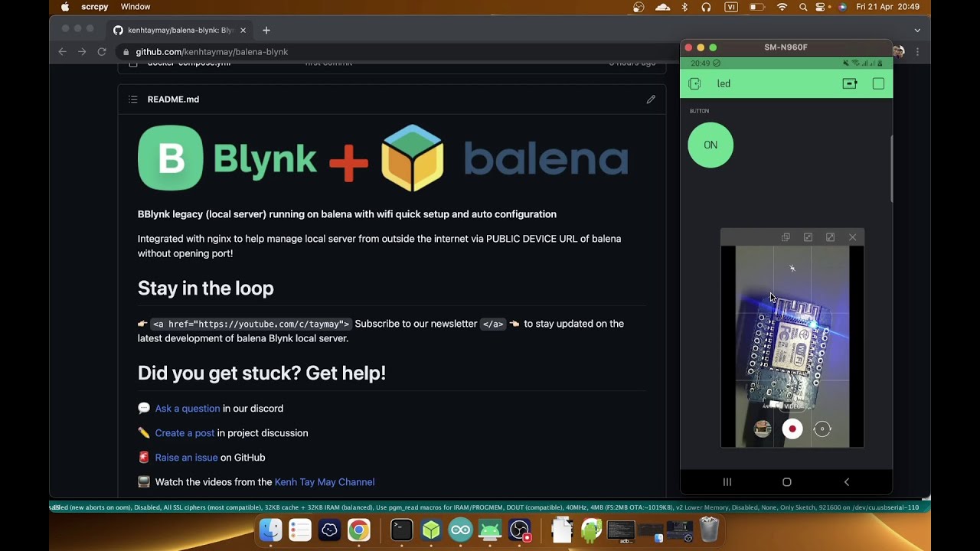
Task: Open the Window menu
Action: point(136,7)
